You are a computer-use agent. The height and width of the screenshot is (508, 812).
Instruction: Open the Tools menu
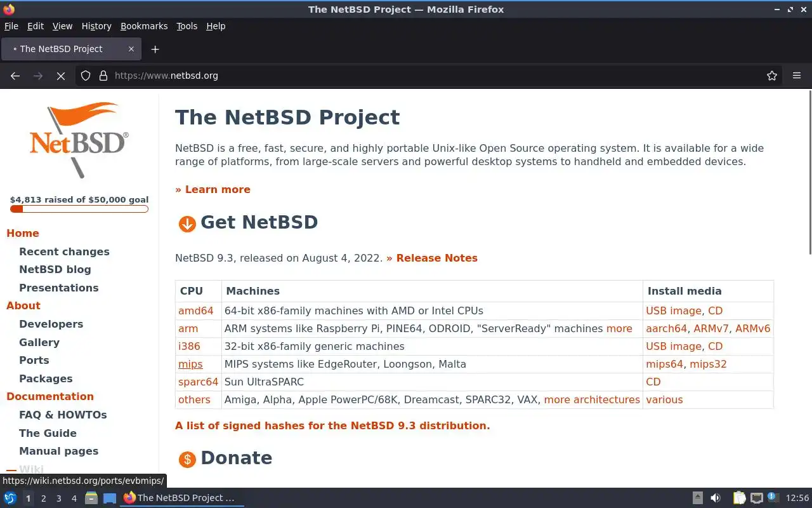(x=187, y=26)
